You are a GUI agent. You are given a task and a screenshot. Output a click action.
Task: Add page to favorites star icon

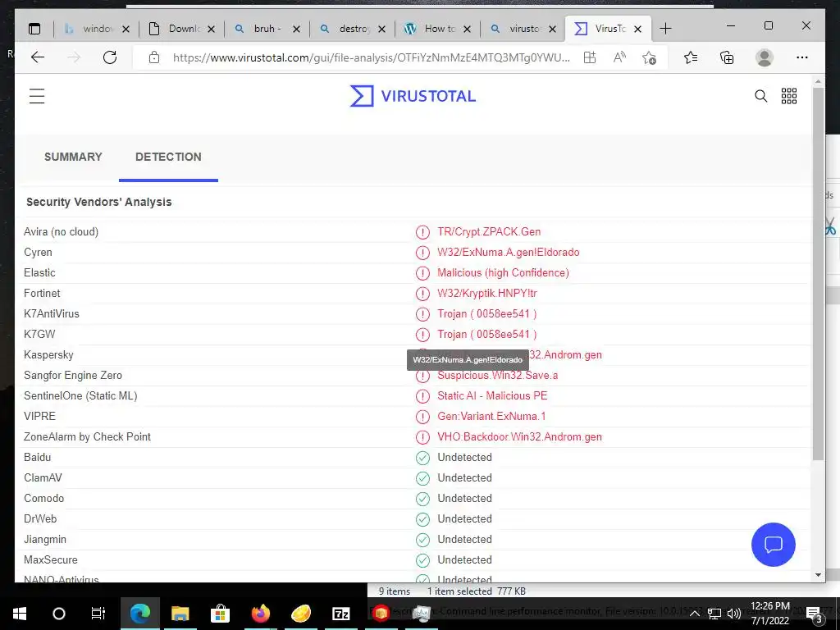pos(650,57)
